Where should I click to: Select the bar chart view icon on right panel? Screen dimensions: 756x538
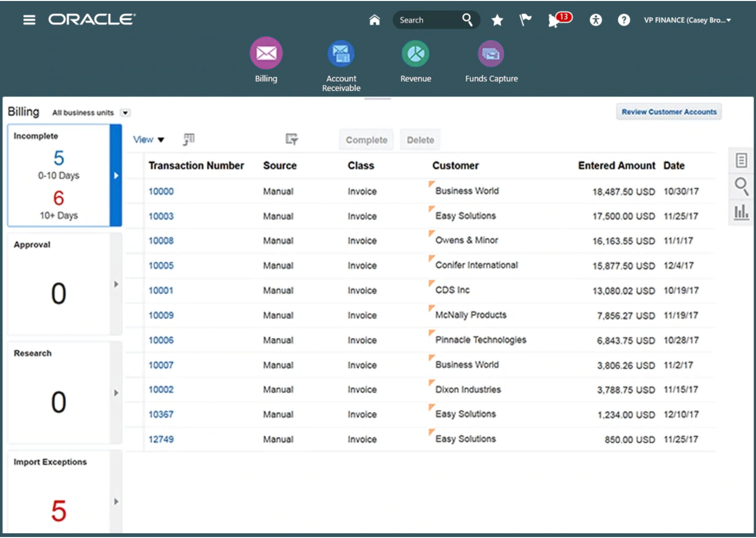(741, 213)
